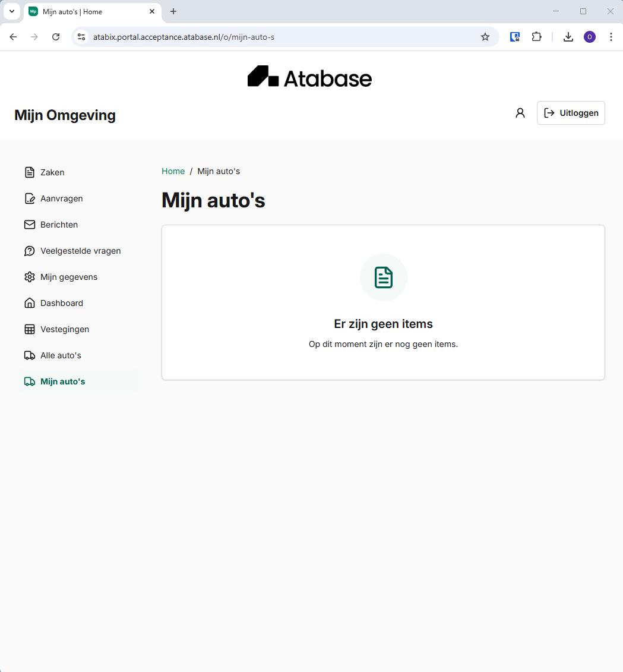Open Aanvragen in the sidebar menu
Viewport: 623px width, 672px height.
(x=78, y=198)
